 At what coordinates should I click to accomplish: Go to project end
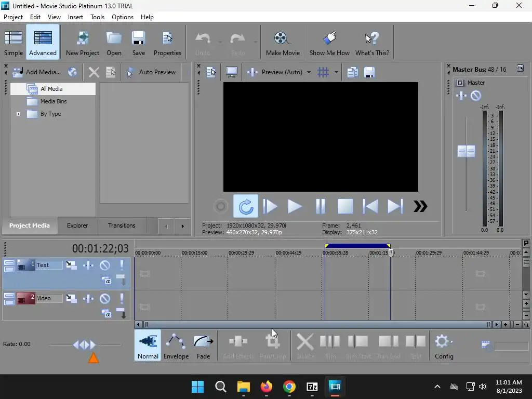point(395,206)
